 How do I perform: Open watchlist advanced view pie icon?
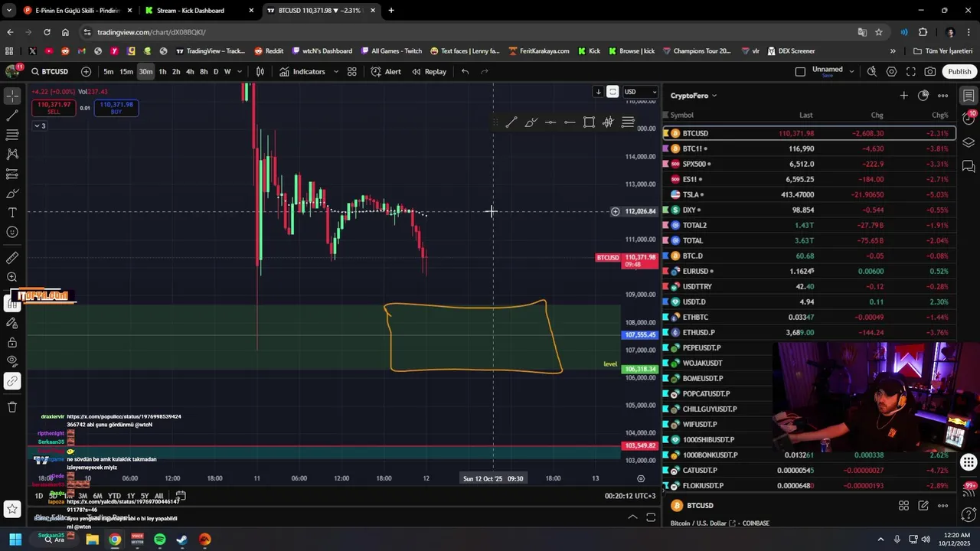tap(923, 96)
